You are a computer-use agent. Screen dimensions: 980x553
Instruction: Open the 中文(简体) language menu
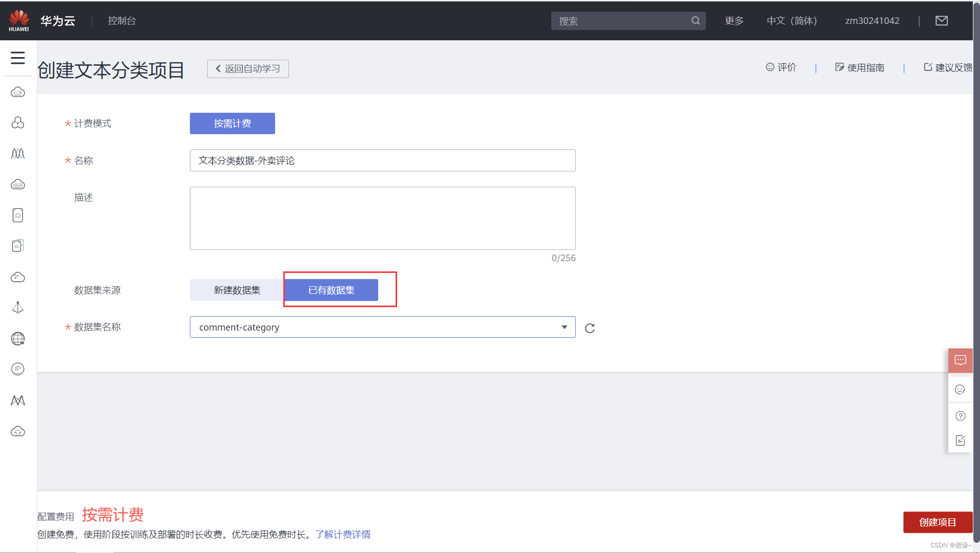pos(792,21)
